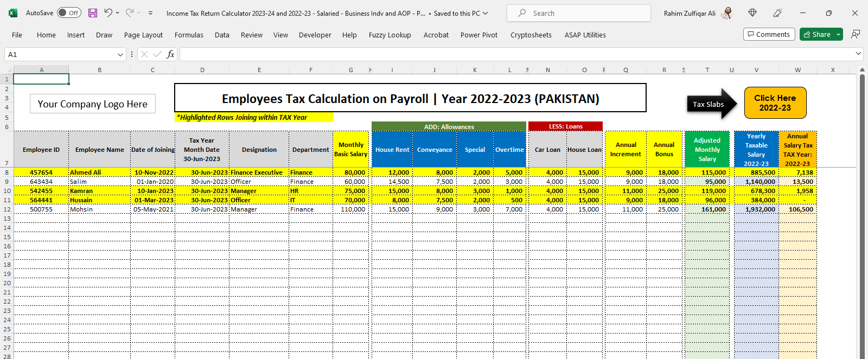This screenshot has height=359, width=868.
Task: Click the Tax Slabs arrow shape
Action: tap(712, 104)
